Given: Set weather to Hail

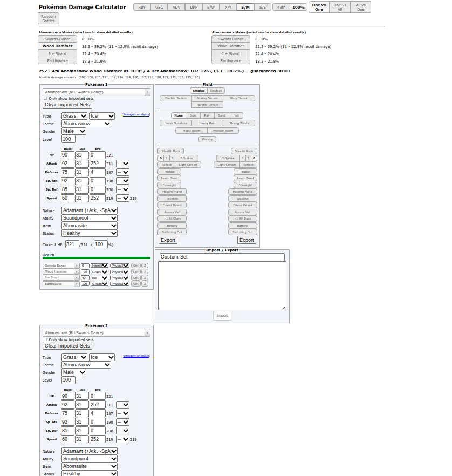Looking at the screenshot, I should [236, 115].
